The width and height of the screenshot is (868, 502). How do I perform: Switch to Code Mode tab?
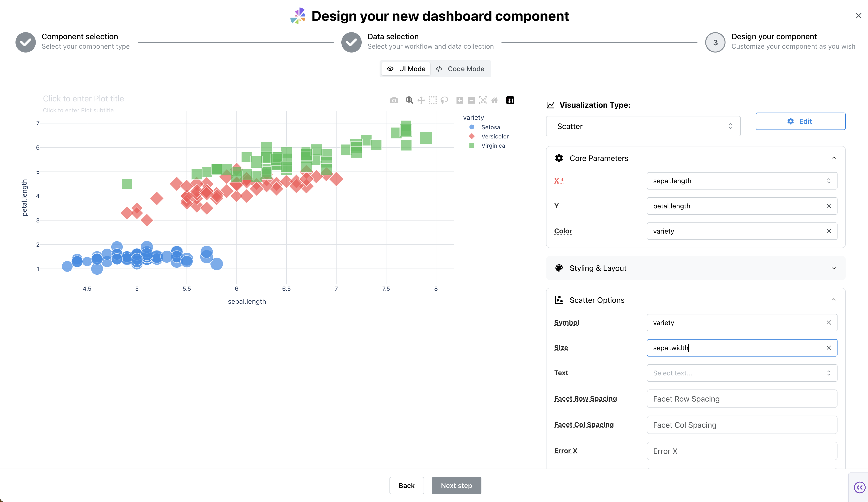click(x=460, y=69)
